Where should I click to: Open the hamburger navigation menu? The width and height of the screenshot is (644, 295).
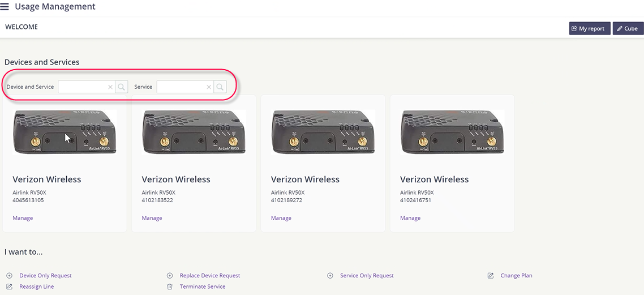5,7
